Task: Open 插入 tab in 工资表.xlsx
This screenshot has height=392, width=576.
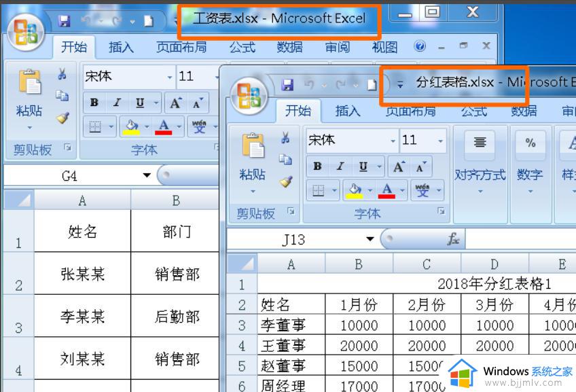Action: 121,47
